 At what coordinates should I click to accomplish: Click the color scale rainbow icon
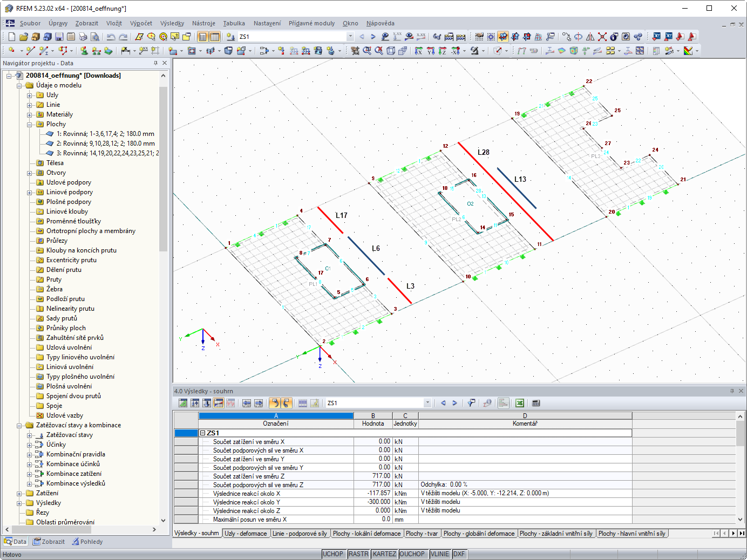[x=688, y=51]
